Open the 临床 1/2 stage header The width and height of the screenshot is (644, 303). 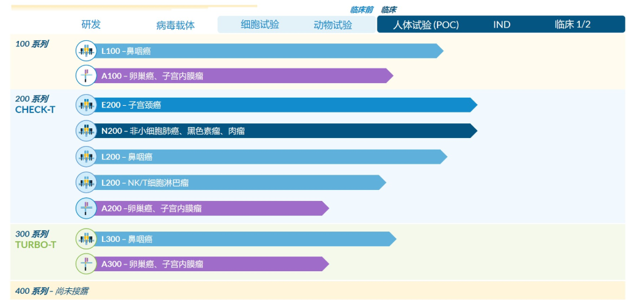[x=573, y=24]
